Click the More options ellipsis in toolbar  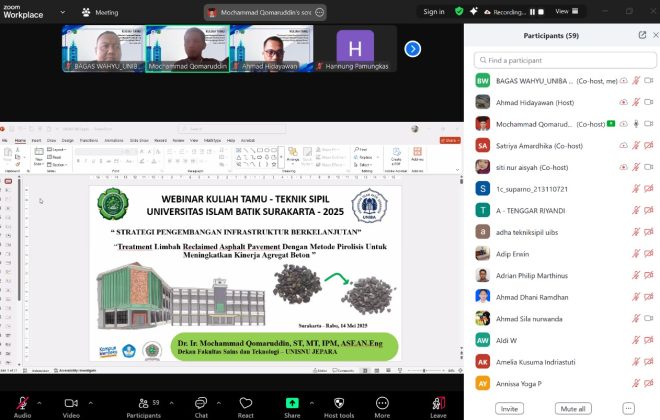382,403
